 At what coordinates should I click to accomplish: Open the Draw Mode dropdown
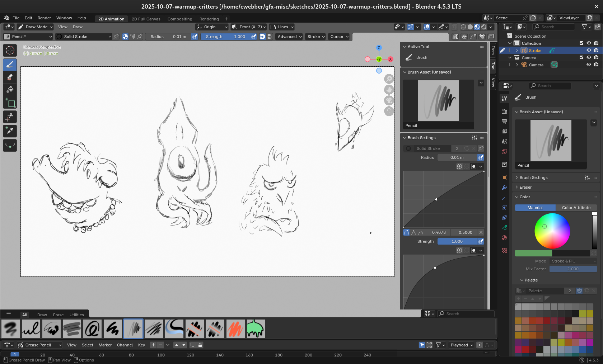click(36, 27)
